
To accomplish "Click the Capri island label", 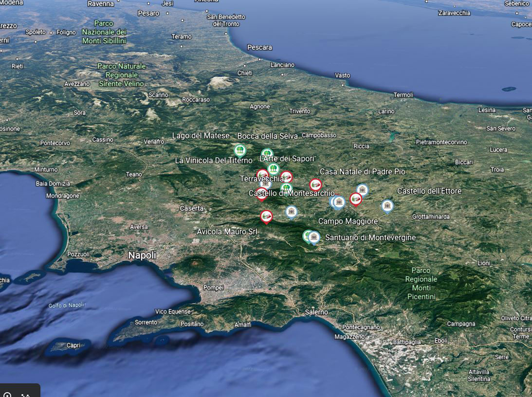I will click(73, 345).
